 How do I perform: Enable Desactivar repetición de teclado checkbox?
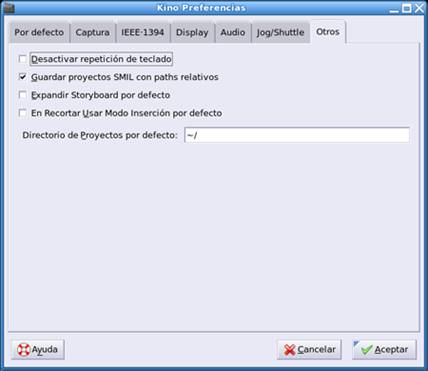coord(22,59)
